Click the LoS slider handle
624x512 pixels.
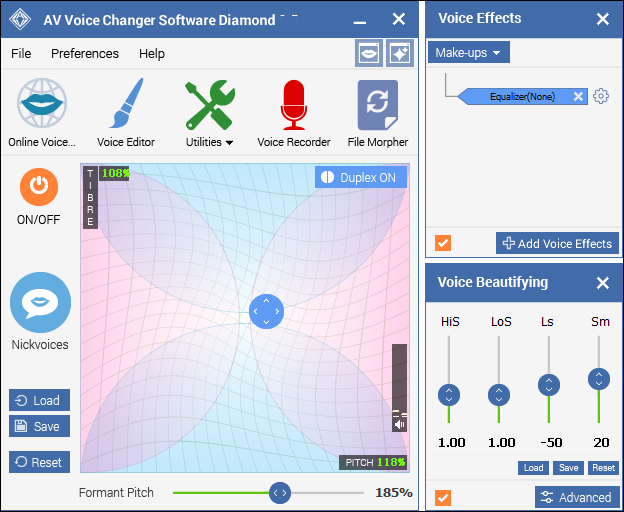coord(499,395)
